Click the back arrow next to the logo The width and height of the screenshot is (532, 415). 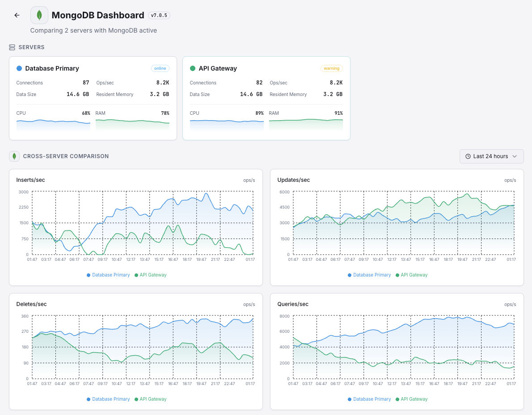(x=17, y=15)
